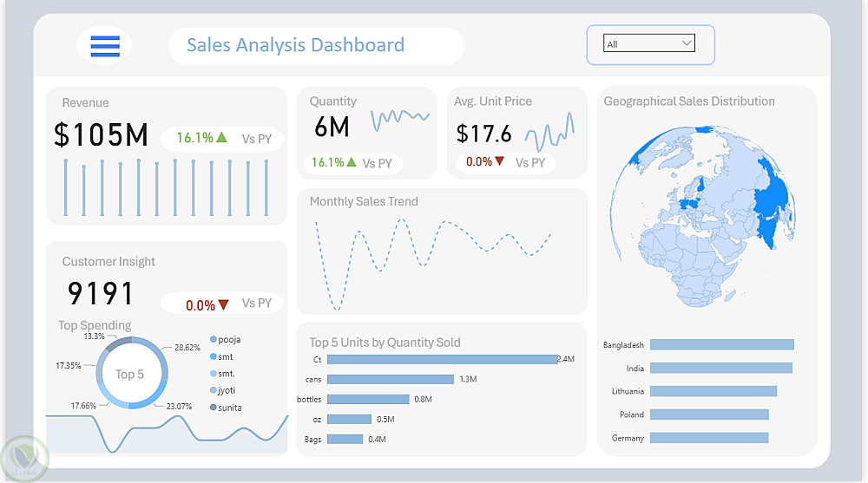The image size is (868, 483).
Task: Click the $17.6 average unit price value
Action: (x=483, y=134)
